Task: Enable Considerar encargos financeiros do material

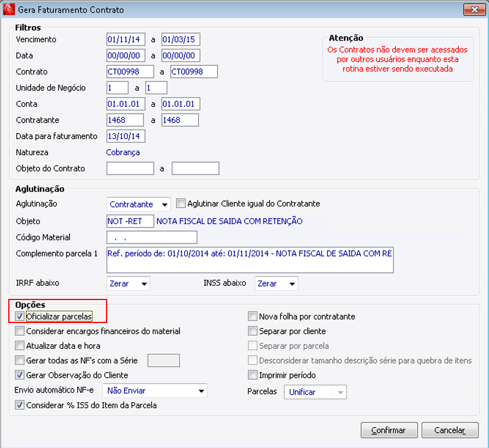Action: point(19,331)
